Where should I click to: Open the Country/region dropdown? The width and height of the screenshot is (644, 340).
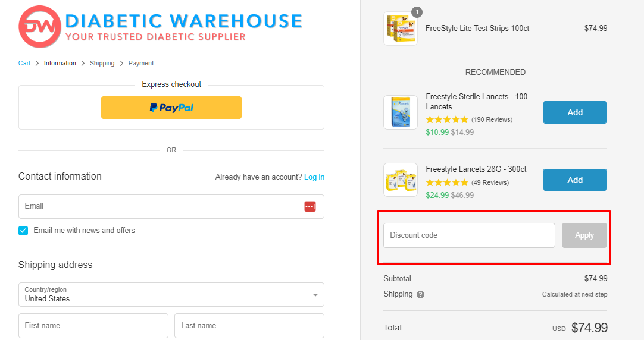171,294
